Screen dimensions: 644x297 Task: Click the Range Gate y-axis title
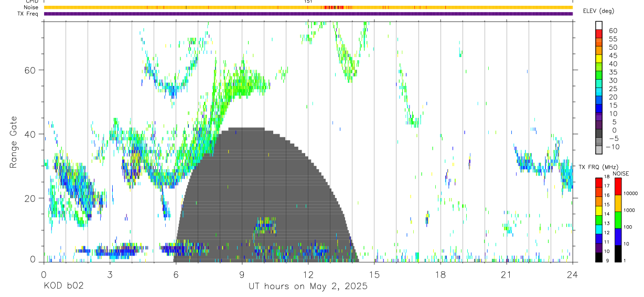click(13, 142)
